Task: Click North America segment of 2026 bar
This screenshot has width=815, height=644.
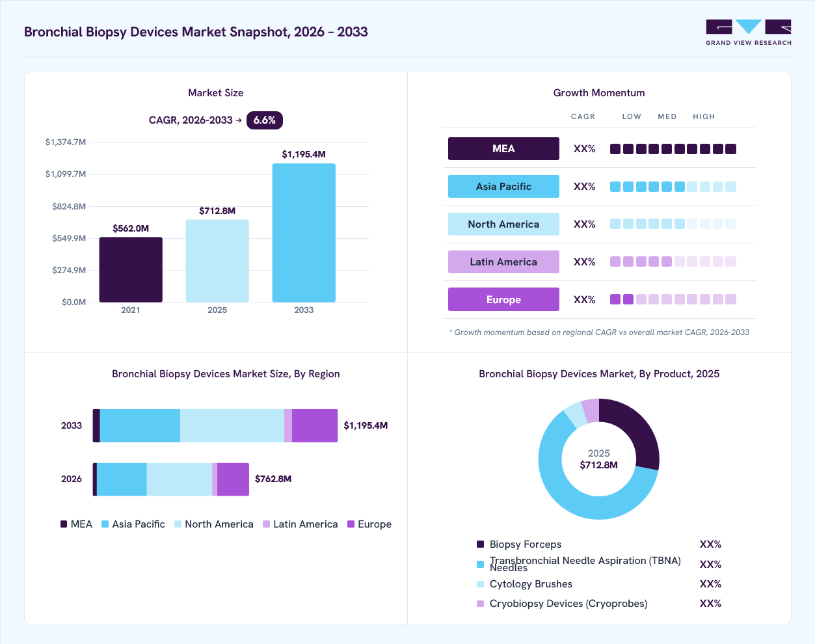Action: 180,479
